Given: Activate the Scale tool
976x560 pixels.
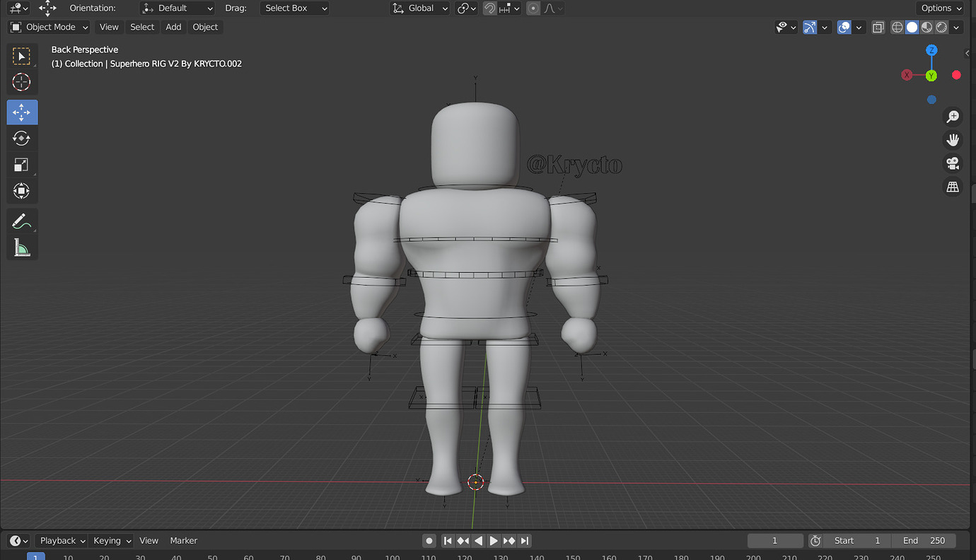Looking at the screenshot, I should pyautogui.click(x=21, y=165).
